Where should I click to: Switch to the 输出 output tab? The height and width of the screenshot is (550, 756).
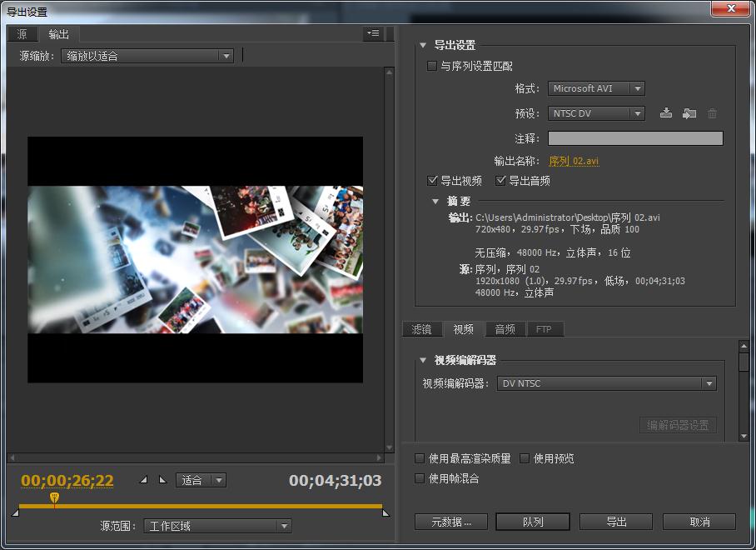[x=58, y=34]
